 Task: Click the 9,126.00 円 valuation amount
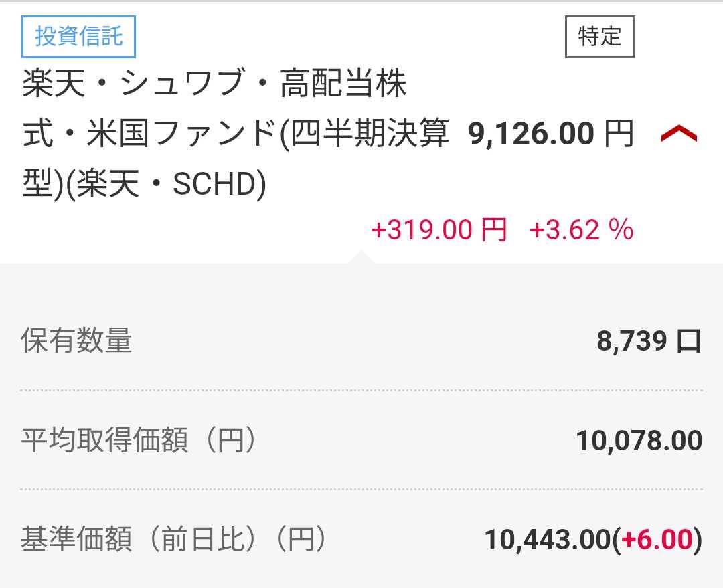pos(550,135)
